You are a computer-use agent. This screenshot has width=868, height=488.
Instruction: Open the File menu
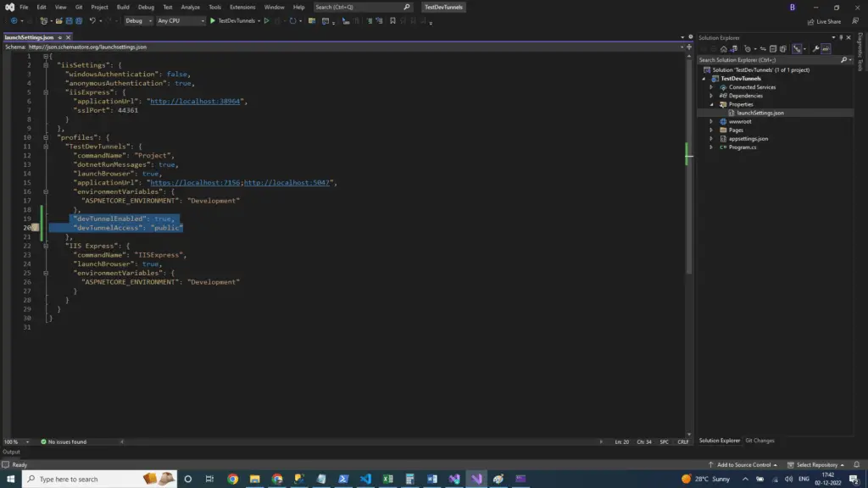coord(24,7)
